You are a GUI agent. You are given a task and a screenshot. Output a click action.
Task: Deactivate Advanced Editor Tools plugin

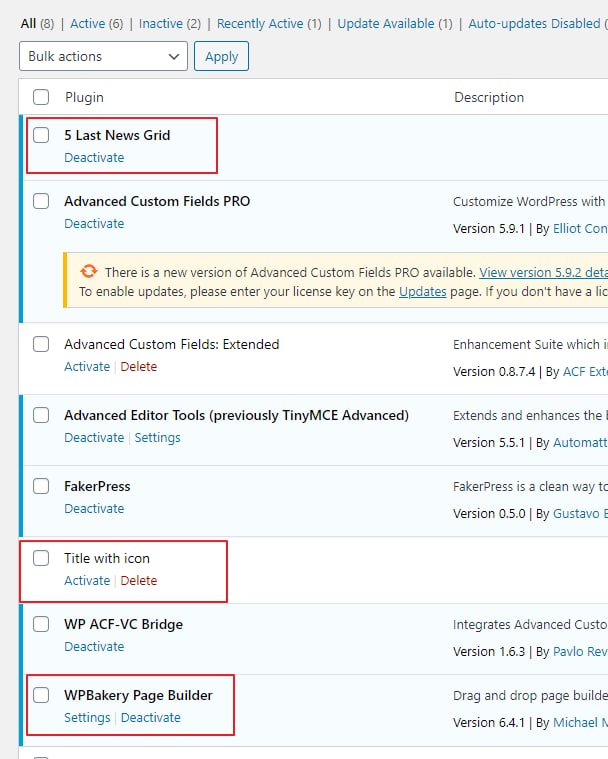point(94,437)
